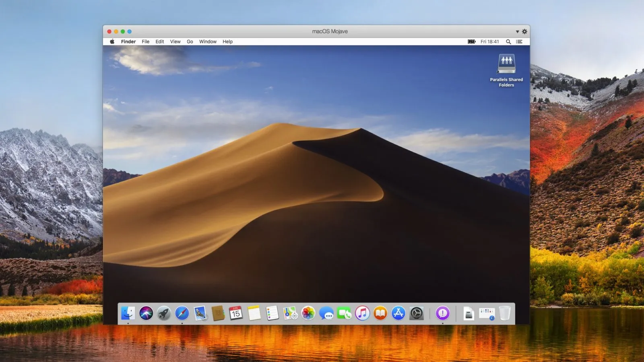Open Safari from the Dock

(x=181, y=313)
